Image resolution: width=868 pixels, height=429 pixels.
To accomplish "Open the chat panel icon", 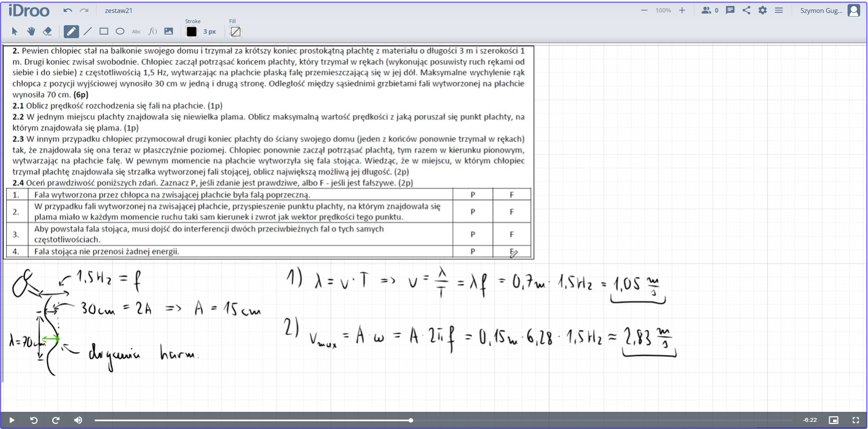I will click(x=730, y=11).
